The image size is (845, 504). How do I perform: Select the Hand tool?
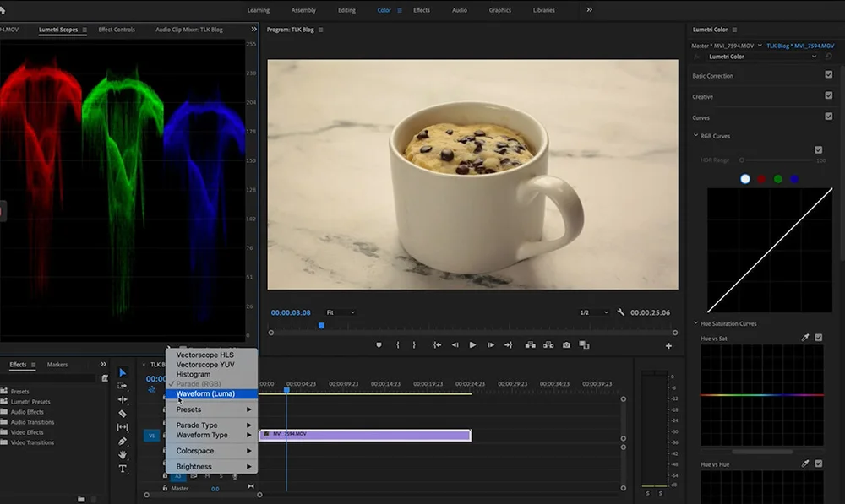(123, 455)
